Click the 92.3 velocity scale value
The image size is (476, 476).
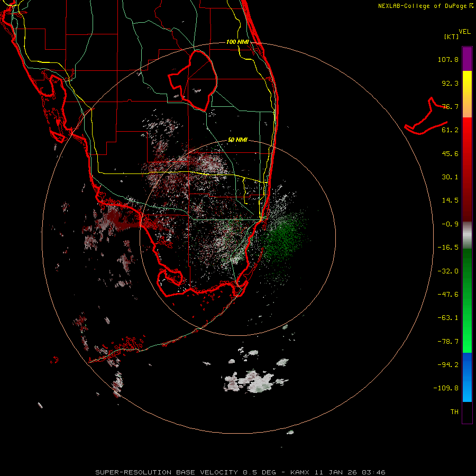(450, 83)
